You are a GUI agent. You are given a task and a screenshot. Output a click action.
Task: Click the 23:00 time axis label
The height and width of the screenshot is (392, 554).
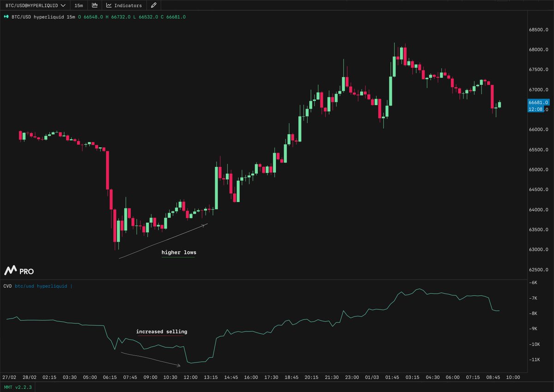(351, 377)
